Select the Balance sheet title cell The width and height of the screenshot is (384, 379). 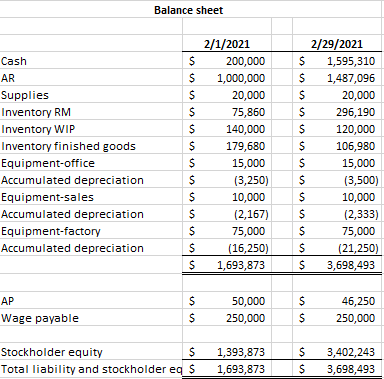188,10
